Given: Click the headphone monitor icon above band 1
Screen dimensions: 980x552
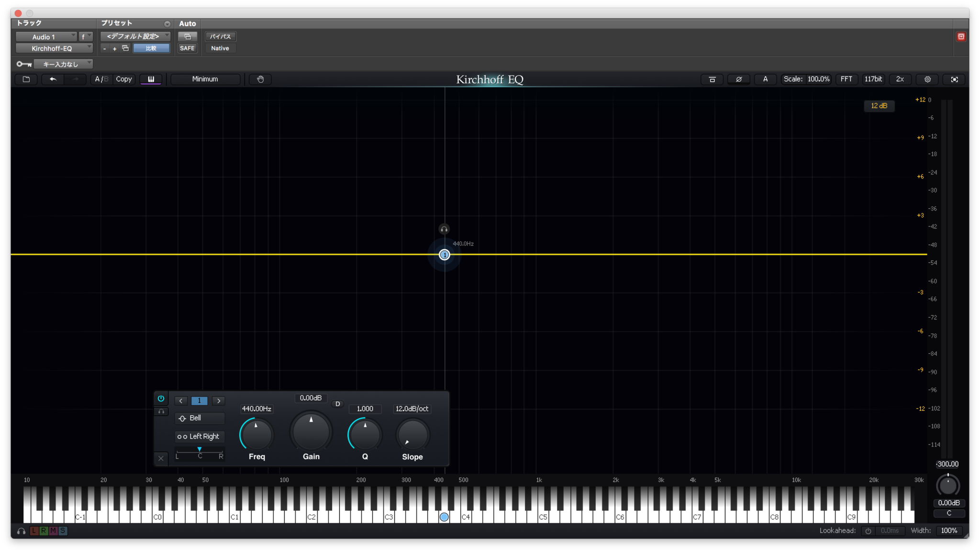Looking at the screenshot, I should pos(444,229).
